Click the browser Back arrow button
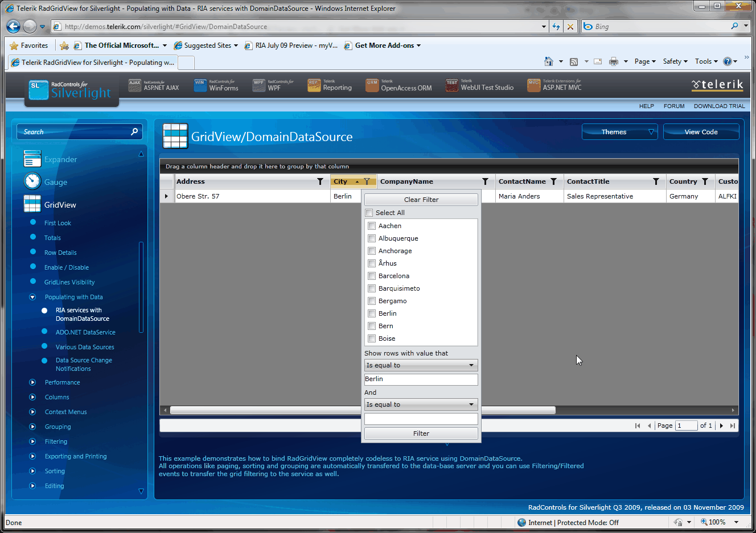 (13, 26)
